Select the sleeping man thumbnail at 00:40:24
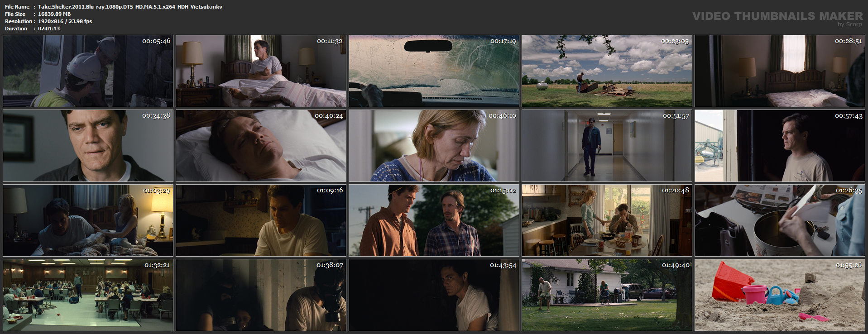This screenshot has width=868, height=334. pos(261,146)
